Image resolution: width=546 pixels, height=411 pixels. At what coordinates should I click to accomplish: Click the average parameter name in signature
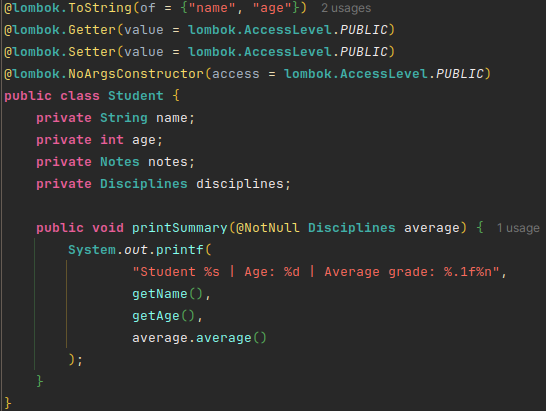[432, 228]
